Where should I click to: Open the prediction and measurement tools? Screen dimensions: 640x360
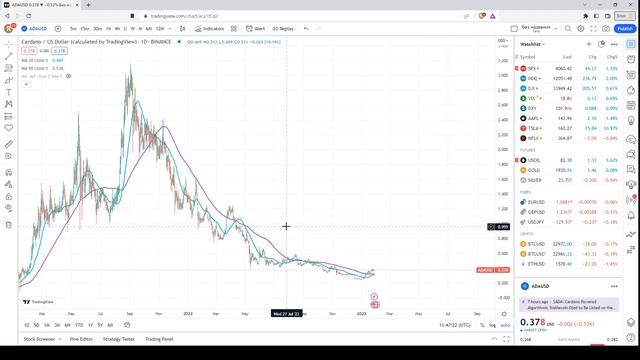9,116
